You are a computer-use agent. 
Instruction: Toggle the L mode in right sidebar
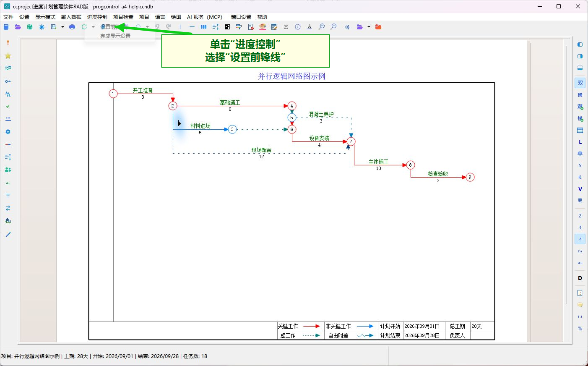[x=580, y=142]
